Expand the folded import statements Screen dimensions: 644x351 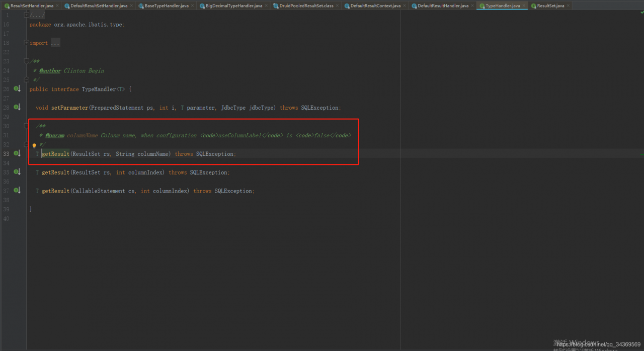(26, 43)
